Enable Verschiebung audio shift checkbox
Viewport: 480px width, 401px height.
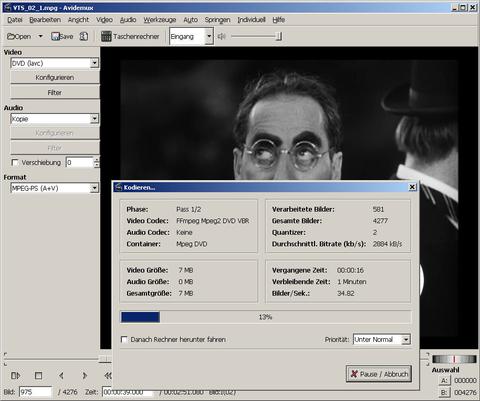pos(15,162)
